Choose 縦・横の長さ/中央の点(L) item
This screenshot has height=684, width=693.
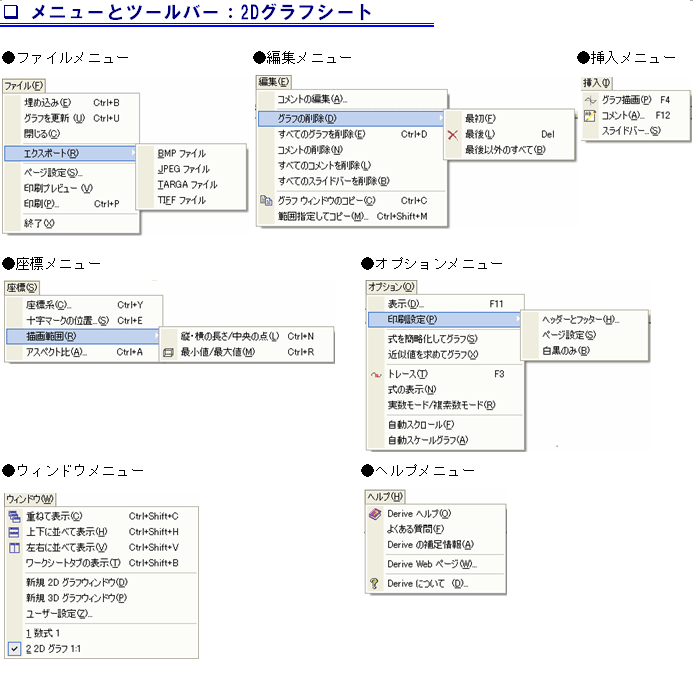pyautogui.click(x=247, y=337)
